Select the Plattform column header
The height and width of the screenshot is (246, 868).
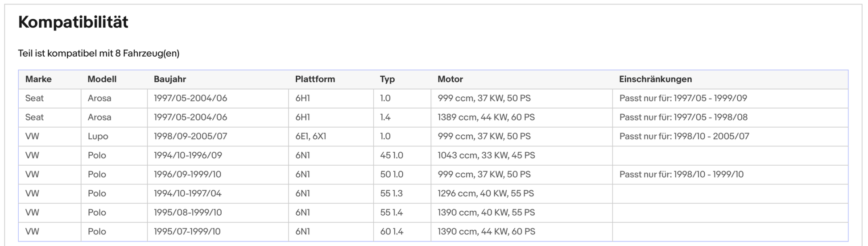315,79
